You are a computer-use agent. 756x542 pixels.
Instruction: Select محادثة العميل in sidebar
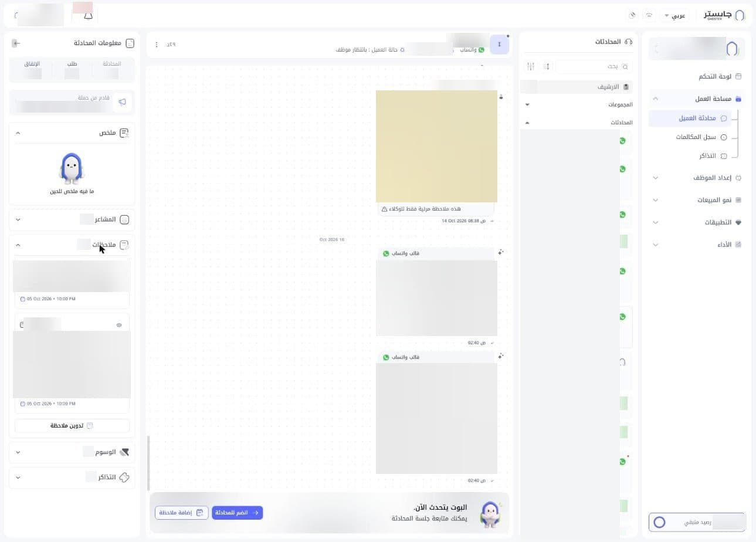pyautogui.click(x=690, y=118)
